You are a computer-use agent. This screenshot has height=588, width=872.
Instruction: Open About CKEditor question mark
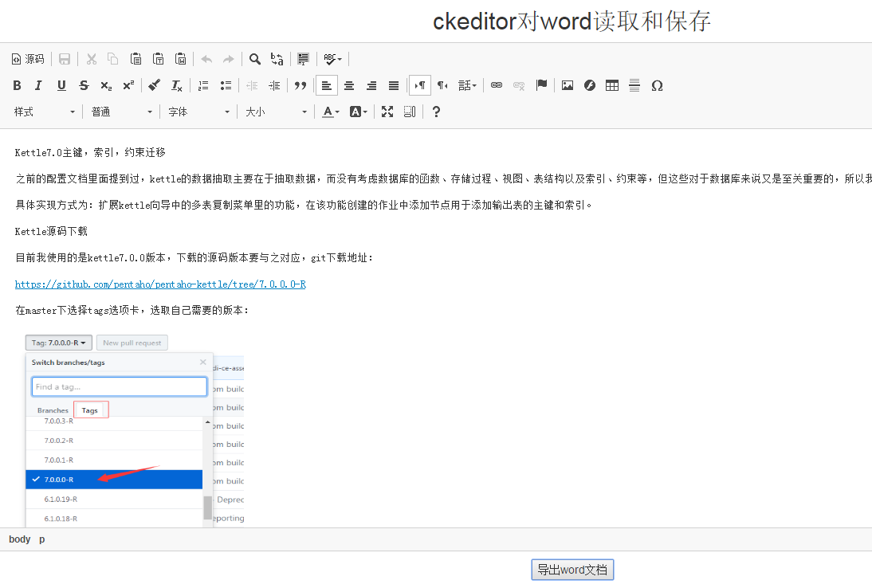[x=436, y=112]
